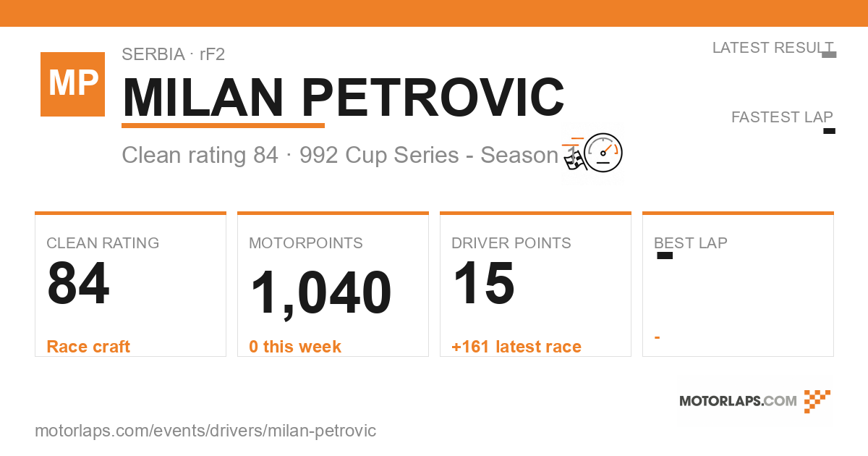Select the Best Lap card

pos(738,284)
